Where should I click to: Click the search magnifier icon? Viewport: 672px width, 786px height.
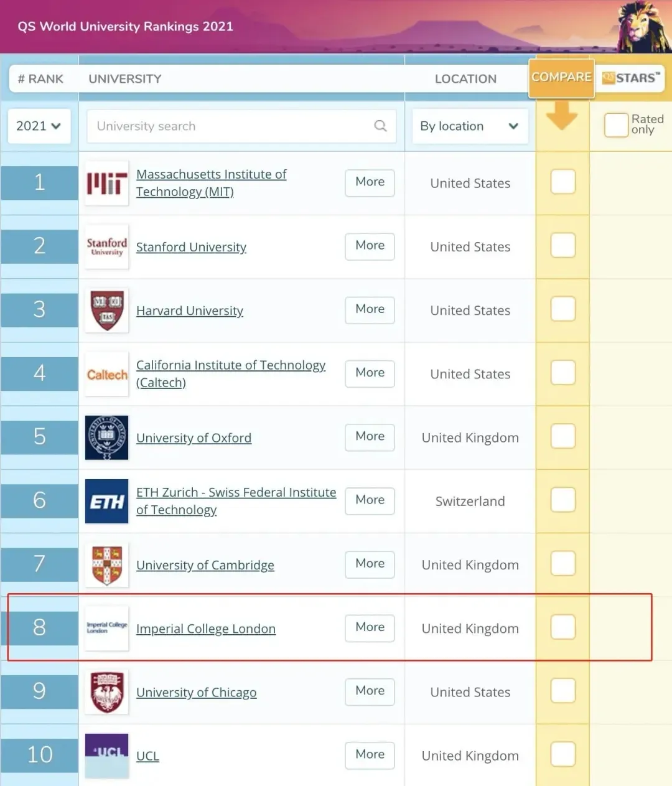tap(380, 126)
